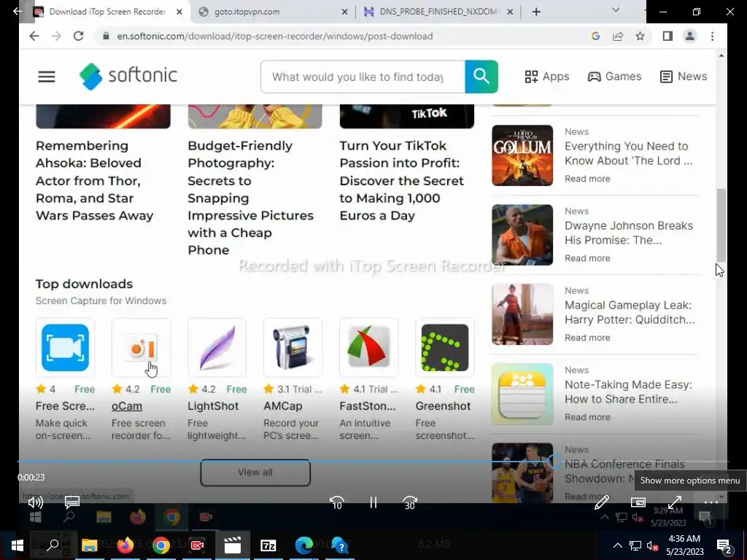747x560 pixels.
Task: Open the Budget-Friendly Photography article
Action: point(250,198)
